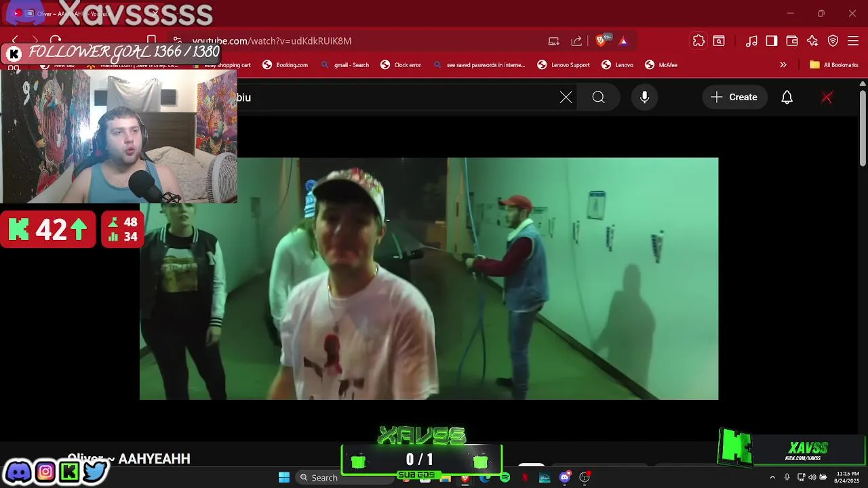Open the Lenovo bookmark
Image resolution: width=868 pixels, height=488 pixels.
617,65
